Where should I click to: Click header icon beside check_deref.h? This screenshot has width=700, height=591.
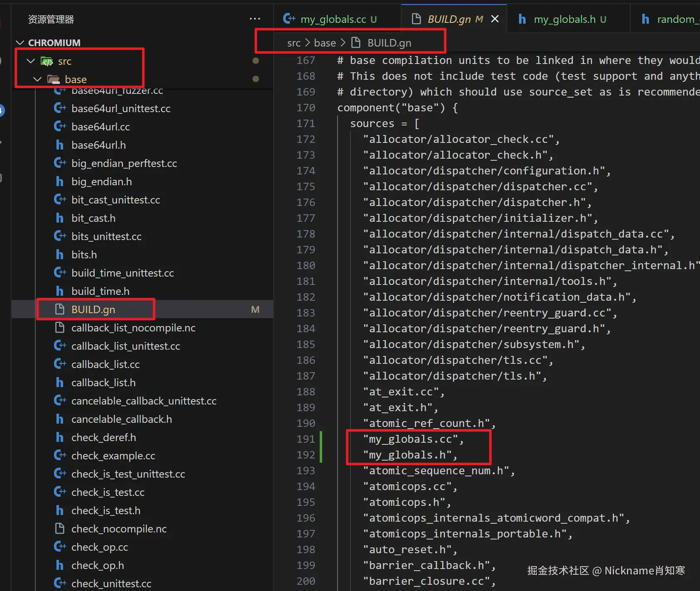(60, 437)
